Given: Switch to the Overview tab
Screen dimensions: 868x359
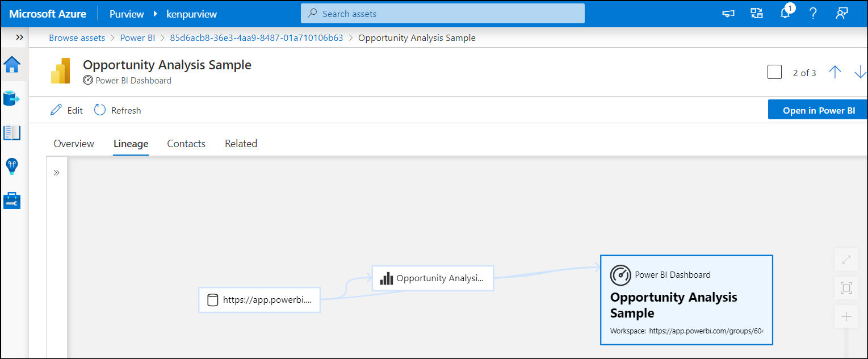Looking at the screenshot, I should coord(74,144).
